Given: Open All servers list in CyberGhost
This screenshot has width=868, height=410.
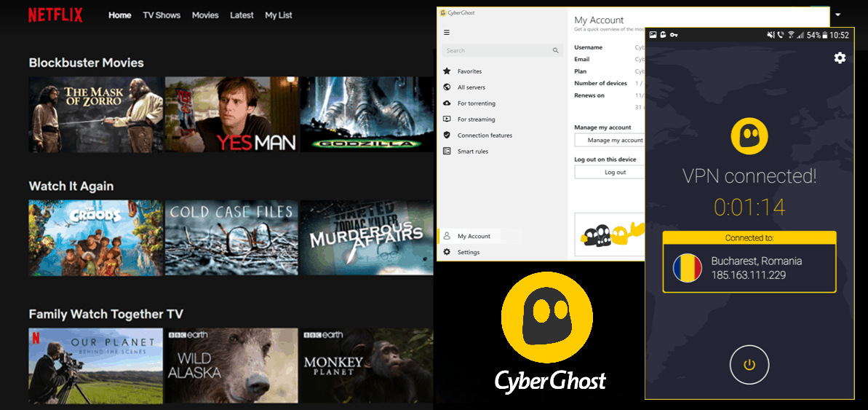Looking at the screenshot, I should (x=471, y=87).
